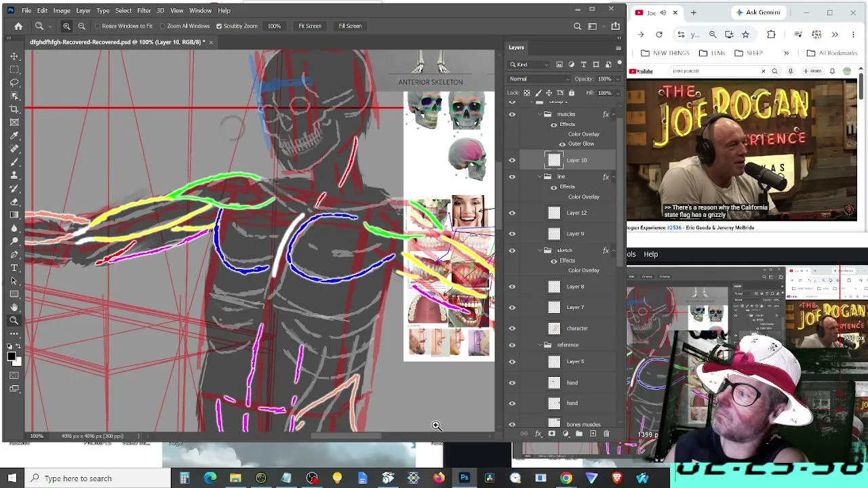Open Photoshop search magnifier at top right
The width and height of the screenshot is (868, 488).
(577, 26)
